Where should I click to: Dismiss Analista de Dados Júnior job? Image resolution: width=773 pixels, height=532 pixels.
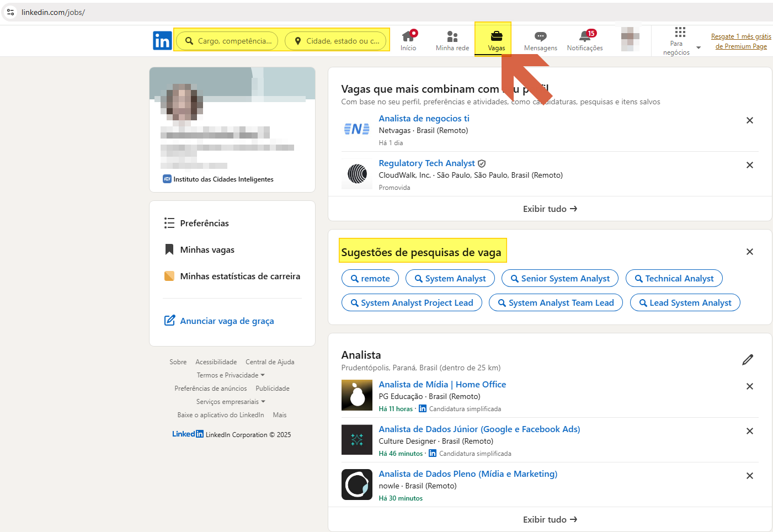click(x=750, y=431)
